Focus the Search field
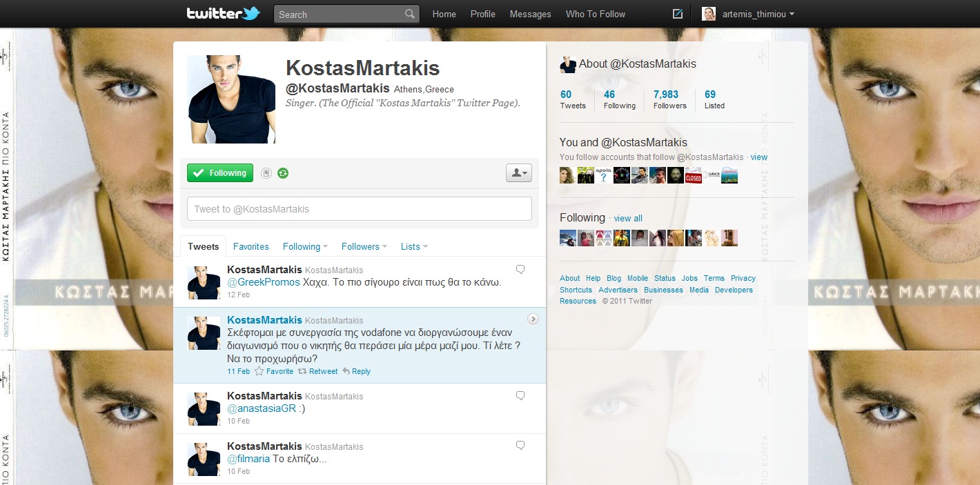 coord(346,14)
